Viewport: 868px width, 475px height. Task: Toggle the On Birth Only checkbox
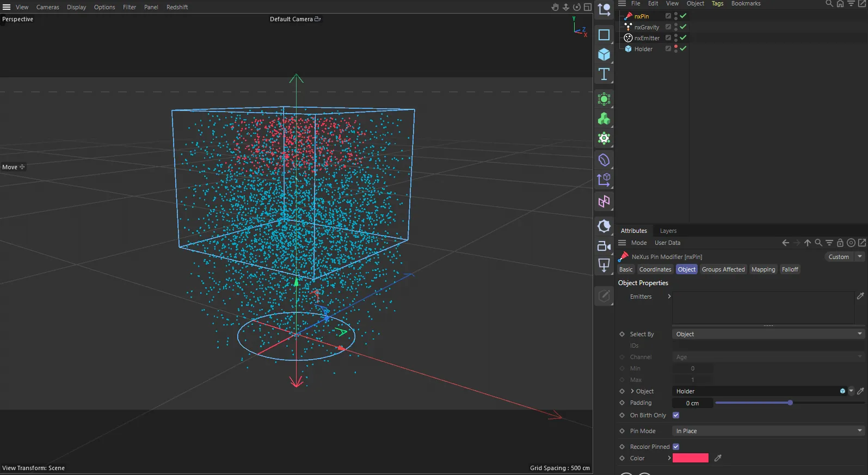(x=676, y=415)
